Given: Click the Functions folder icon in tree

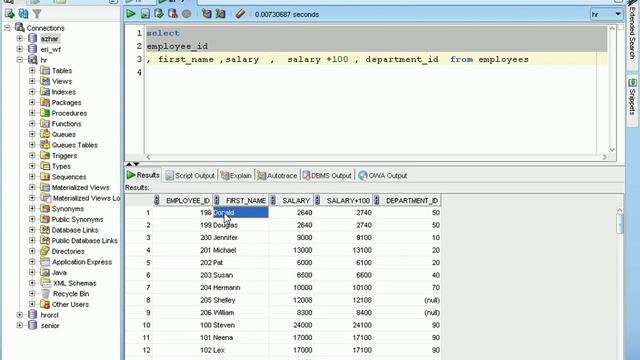Looking at the screenshot, I should [x=45, y=124].
